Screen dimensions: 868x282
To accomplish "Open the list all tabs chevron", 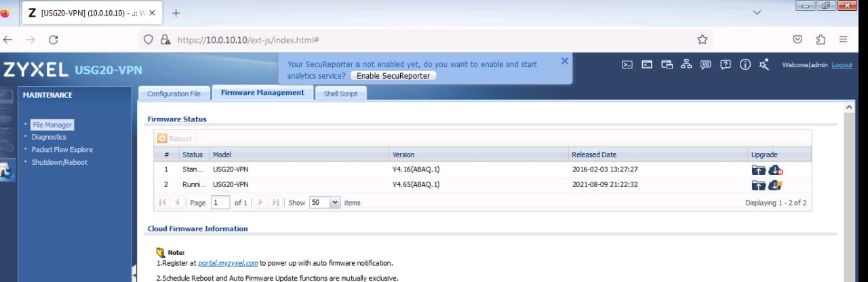I will click(x=757, y=13).
